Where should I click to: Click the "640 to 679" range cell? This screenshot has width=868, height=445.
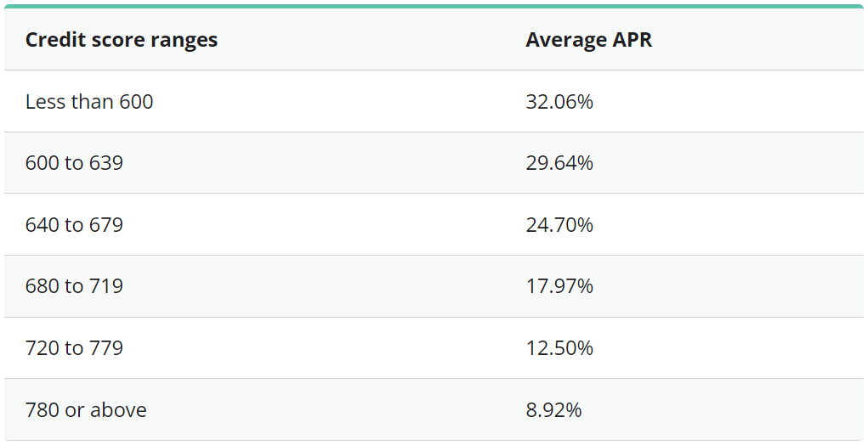[x=74, y=225]
